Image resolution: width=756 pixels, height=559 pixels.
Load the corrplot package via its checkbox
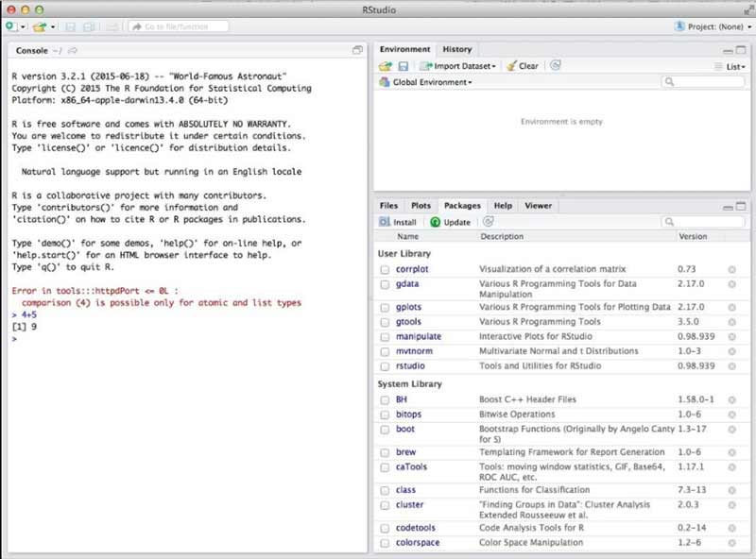[x=385, y=269]
